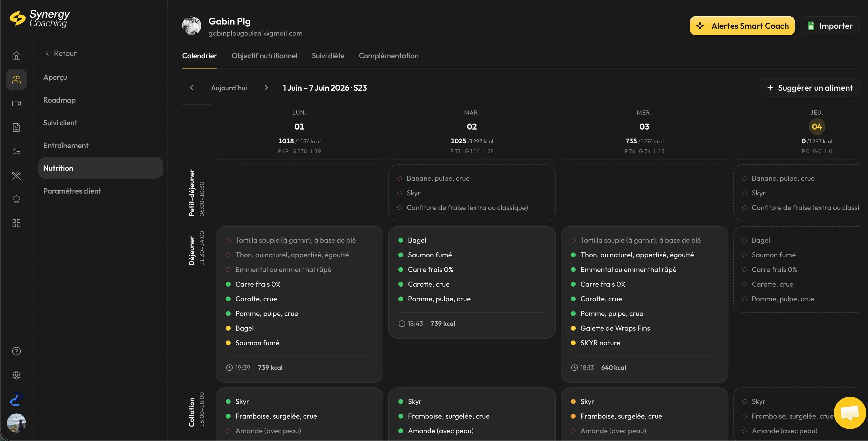Click Tuesday breakfast Banane, pulpe, crue

(438, 178)
